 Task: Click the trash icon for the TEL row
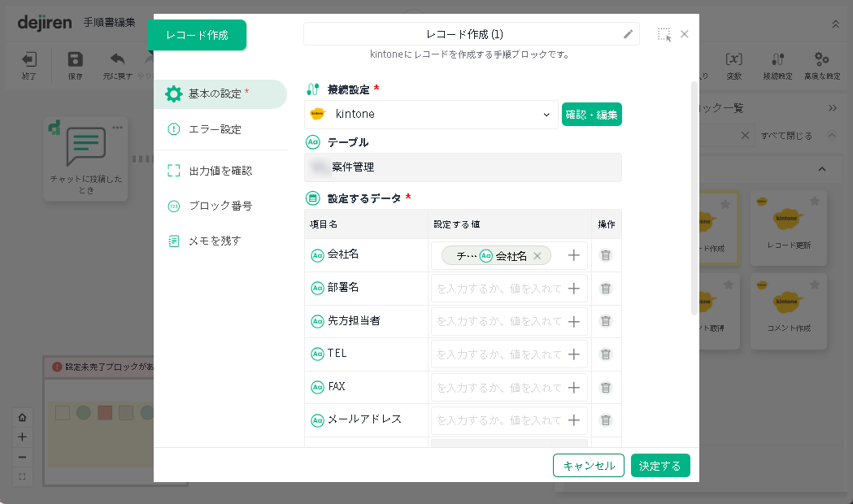coord(606,354)
